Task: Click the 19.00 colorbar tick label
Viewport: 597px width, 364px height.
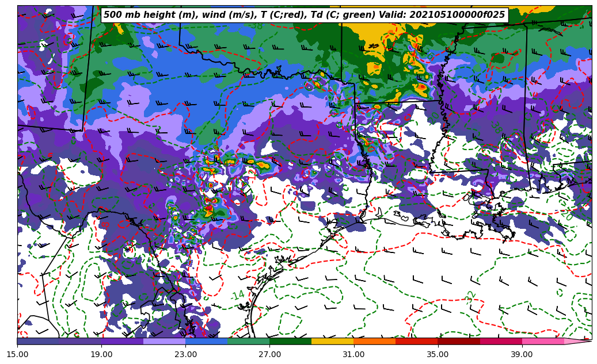Action: pos(101,355)
